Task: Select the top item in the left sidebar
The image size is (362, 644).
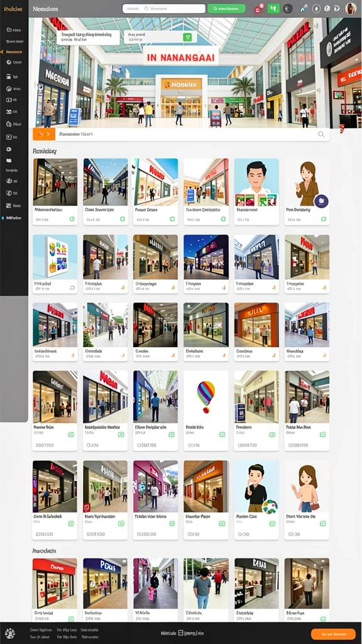Action: click(x=14, y=30)
